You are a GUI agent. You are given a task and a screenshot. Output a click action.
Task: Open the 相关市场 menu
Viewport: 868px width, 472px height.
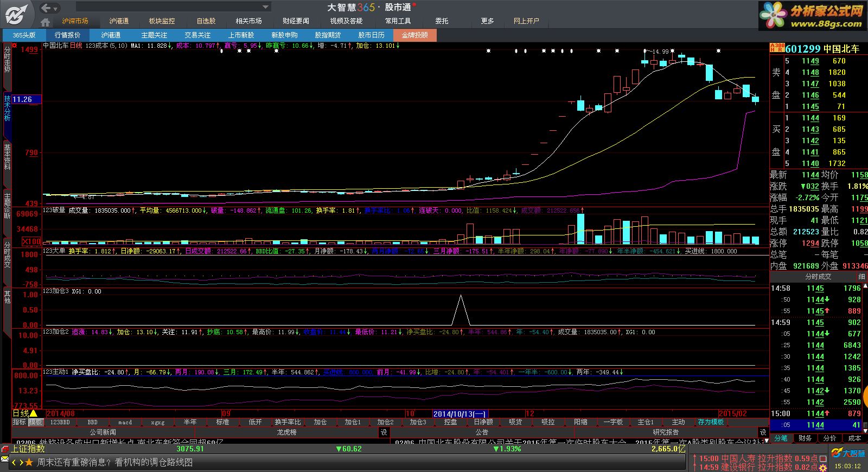[248, 21]
